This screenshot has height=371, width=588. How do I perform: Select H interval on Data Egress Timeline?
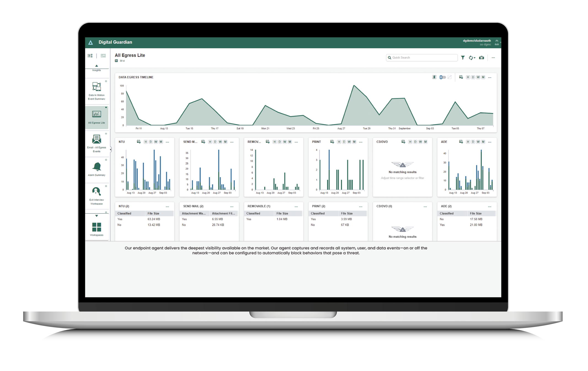coord(468,77)
